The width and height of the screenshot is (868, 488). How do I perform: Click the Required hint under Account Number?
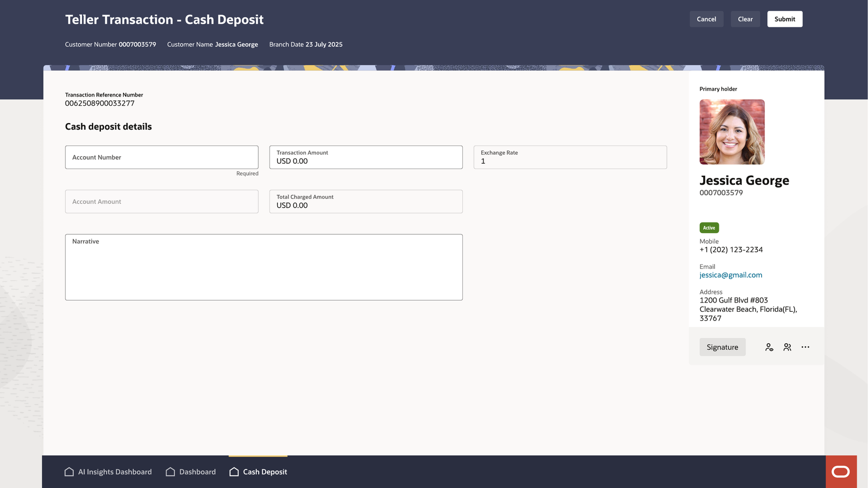(x=247, y=174)
